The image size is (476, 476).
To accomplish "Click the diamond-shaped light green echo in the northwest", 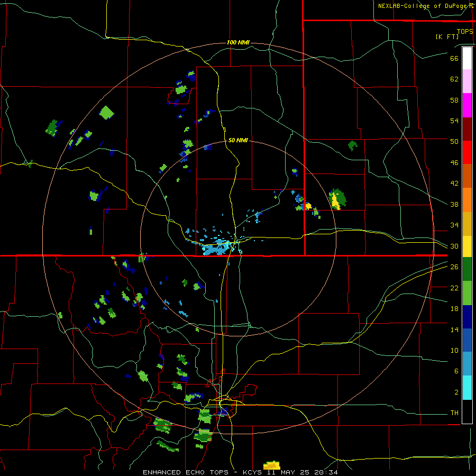I will 106,113.
